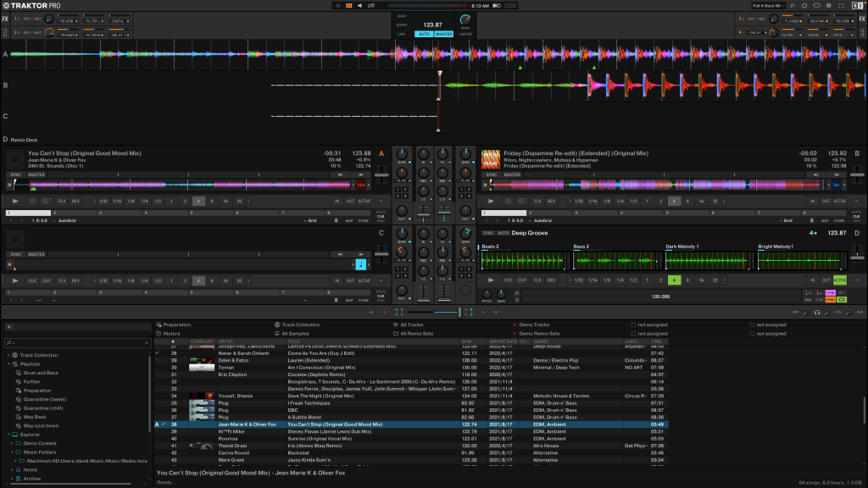This screenshot has height=488, width=868.
Task: Enable FLX flux mode on deck A
Action: (62, 202)
